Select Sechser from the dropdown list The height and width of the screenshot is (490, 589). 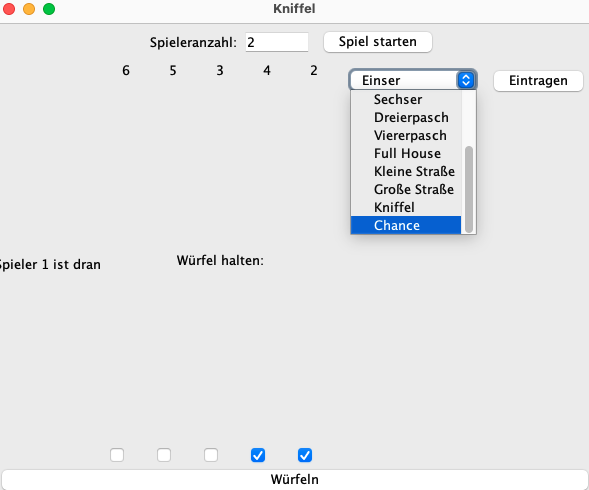pyautogui.click(x=406, y=100)
